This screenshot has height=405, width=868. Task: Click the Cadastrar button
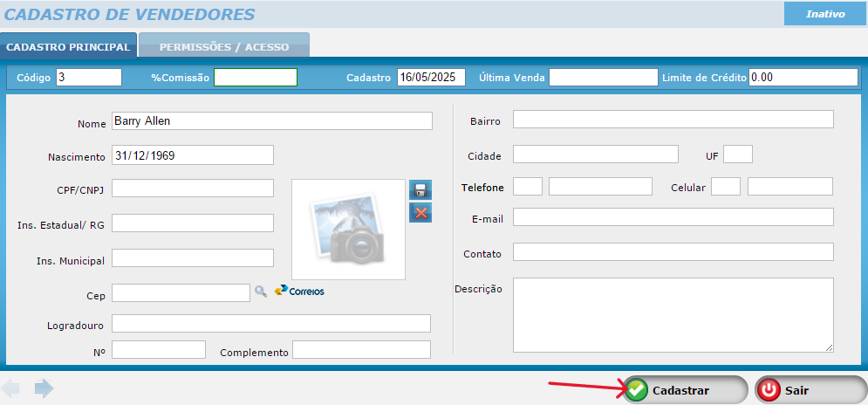[x=686, y=390]
